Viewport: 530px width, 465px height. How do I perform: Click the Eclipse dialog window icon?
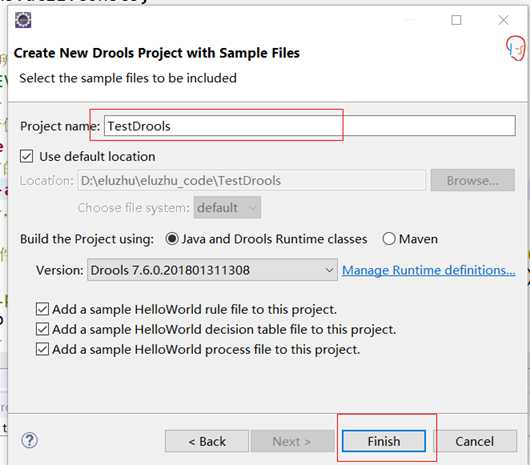click(23, 20)
